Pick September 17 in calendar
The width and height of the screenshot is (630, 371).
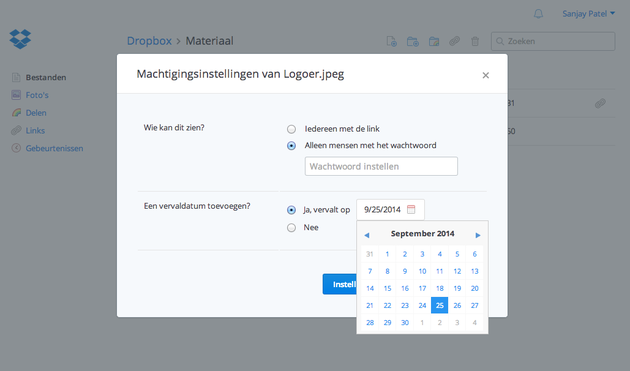coord(422,288)
